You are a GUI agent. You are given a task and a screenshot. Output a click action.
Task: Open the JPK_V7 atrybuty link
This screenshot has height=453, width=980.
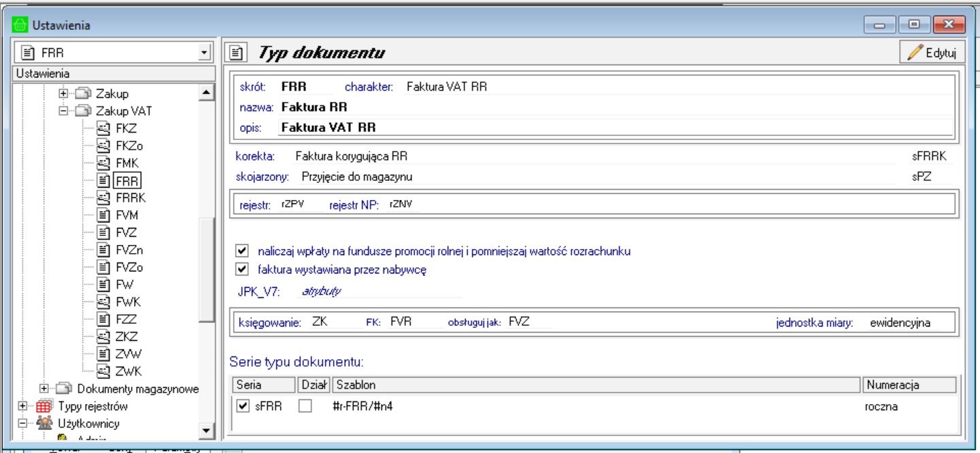321,291
